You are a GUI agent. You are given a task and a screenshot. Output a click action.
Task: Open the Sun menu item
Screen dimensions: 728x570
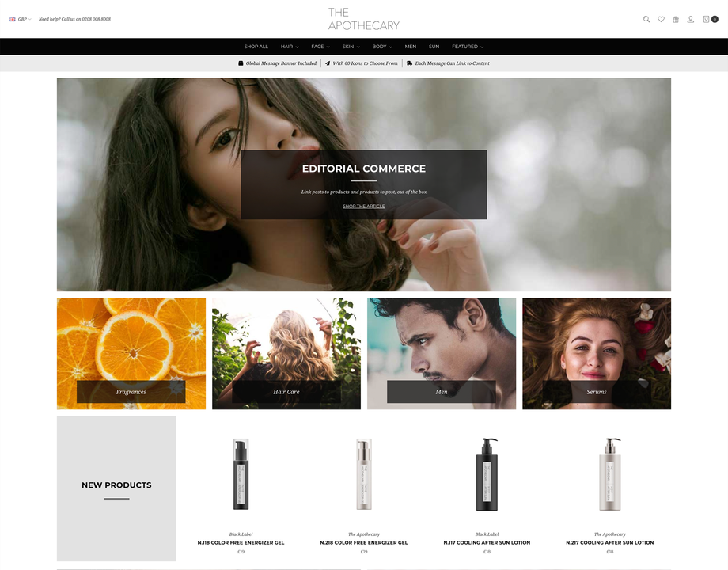click(434, 47)
